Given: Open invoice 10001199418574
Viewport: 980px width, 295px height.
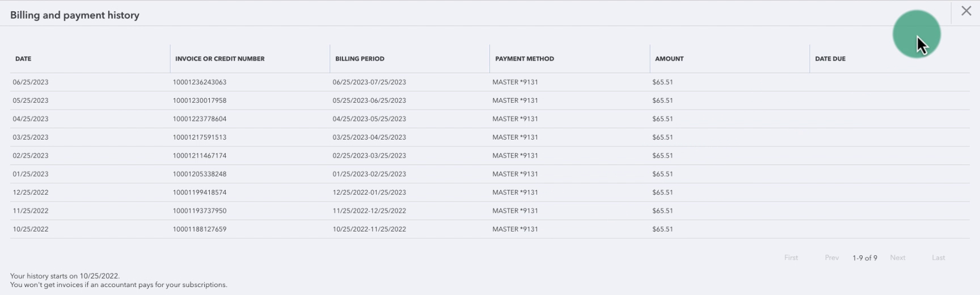Looking at the screenshot, I should point(200,192).
